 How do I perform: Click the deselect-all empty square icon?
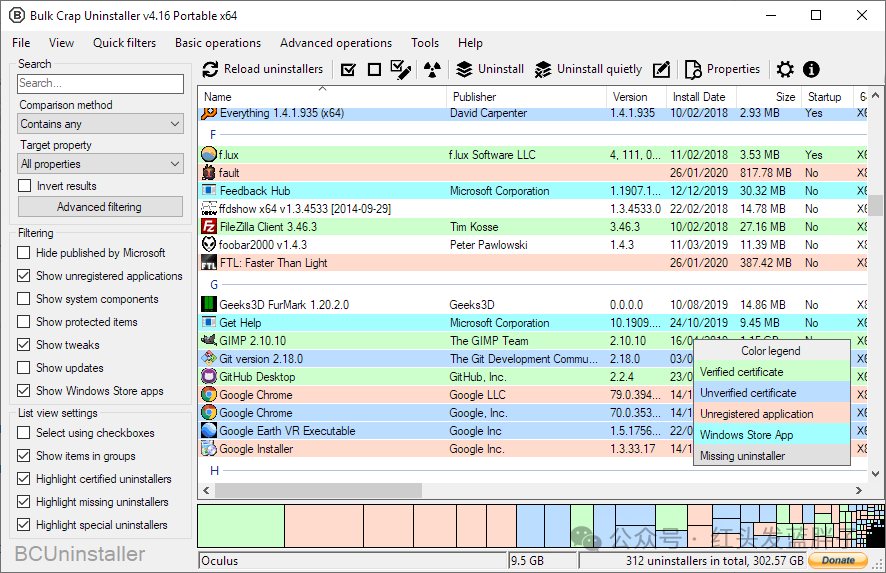coord(374,70)
